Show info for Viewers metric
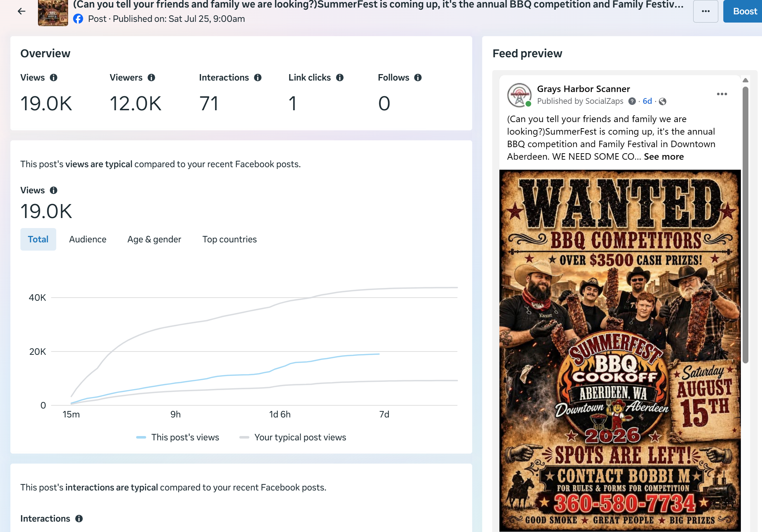 152,78
